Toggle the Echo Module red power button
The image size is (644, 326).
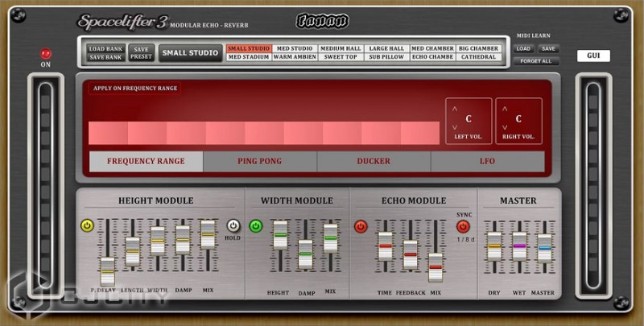361,227
